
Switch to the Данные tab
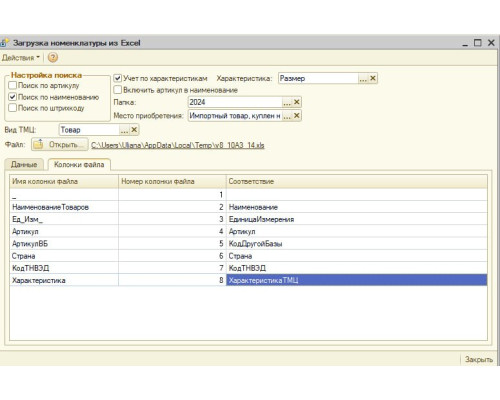[24, 164]
